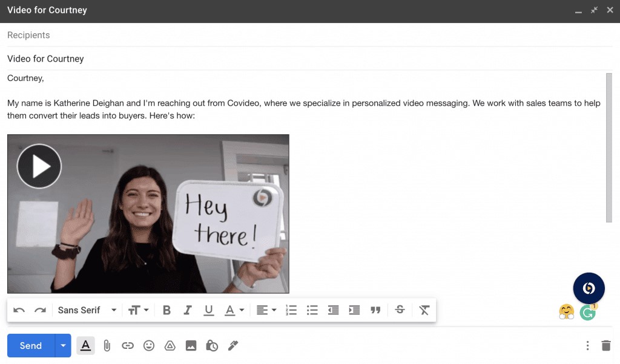Insert a photo into the message
The width and height of the screenshot is (620, 364).
(191, 345)
